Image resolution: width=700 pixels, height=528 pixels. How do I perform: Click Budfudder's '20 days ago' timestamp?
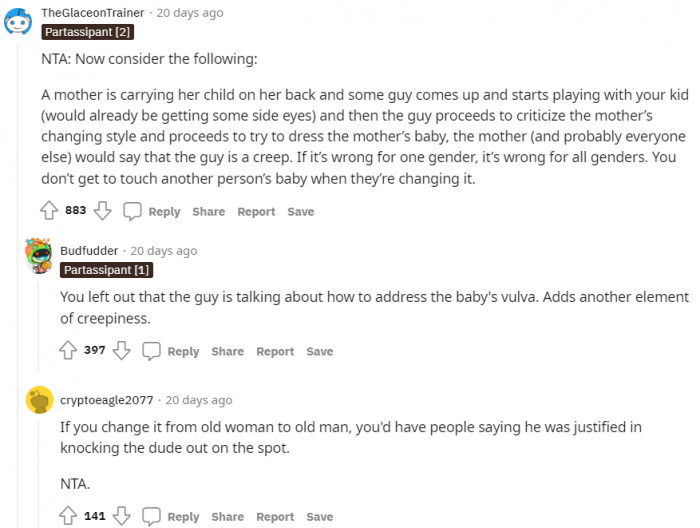[x=164, y=250]
